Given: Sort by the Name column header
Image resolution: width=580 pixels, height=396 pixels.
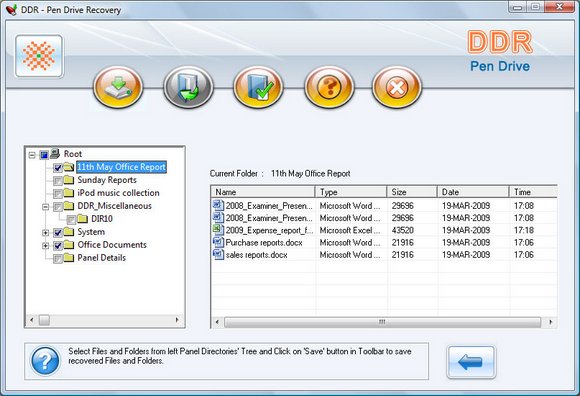Looking at the screenshot, I should 263,192.
